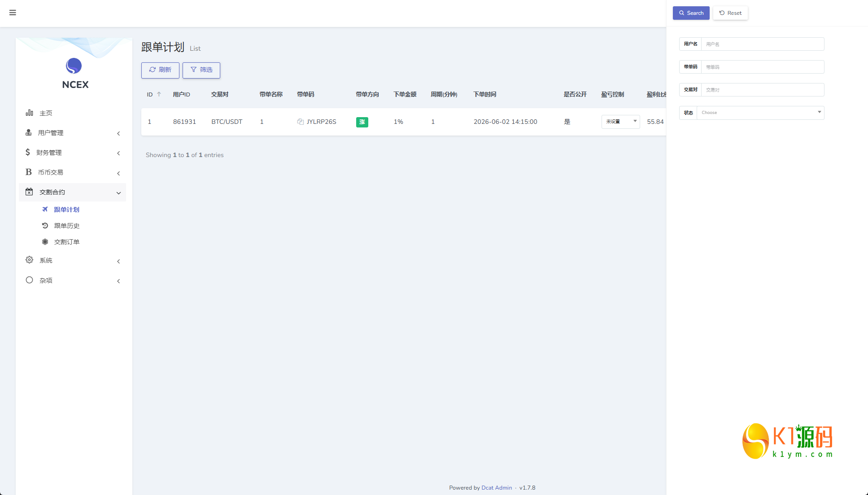
Task: Click the 系统 gear icon
Action: (29, 260)
